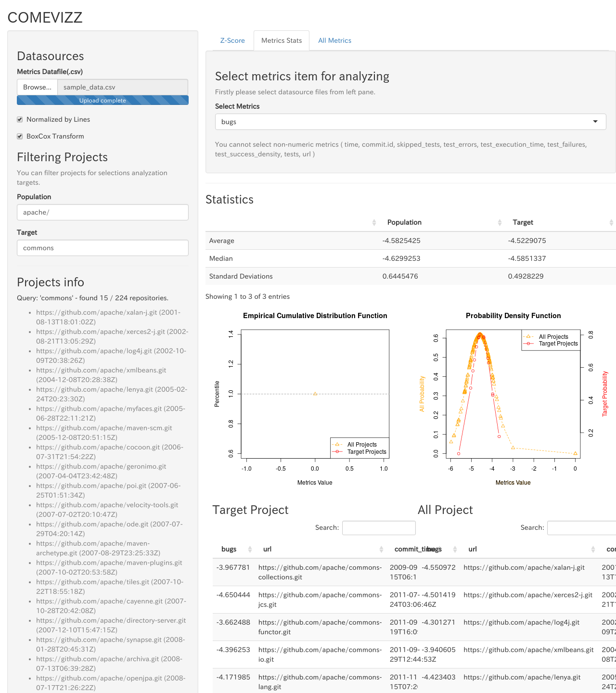This screenshot has height=693, width=616.
Task: Switch to the All Metrics tab
Action: click(x=334, y=40)
